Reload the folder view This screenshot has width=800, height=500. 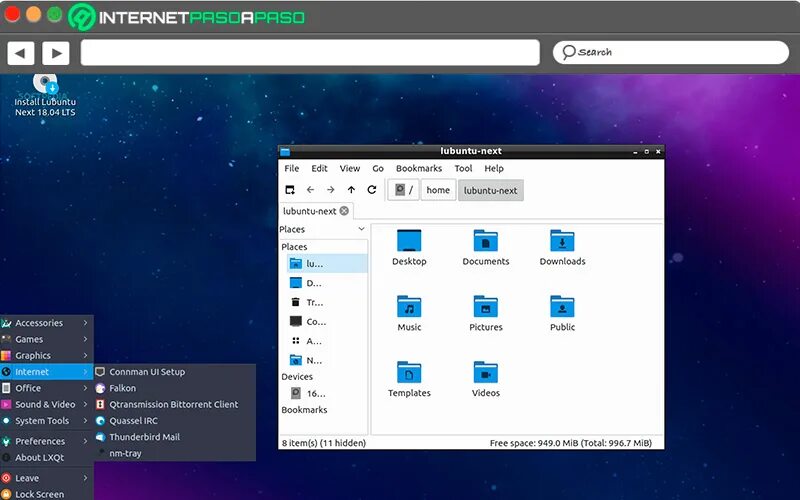click(x=372, y=190)
